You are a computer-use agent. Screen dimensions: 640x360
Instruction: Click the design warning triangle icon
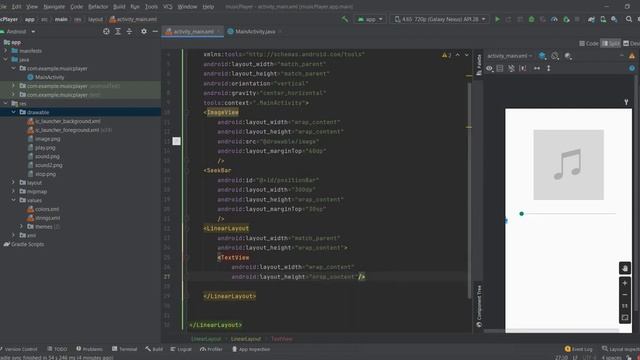632,56
